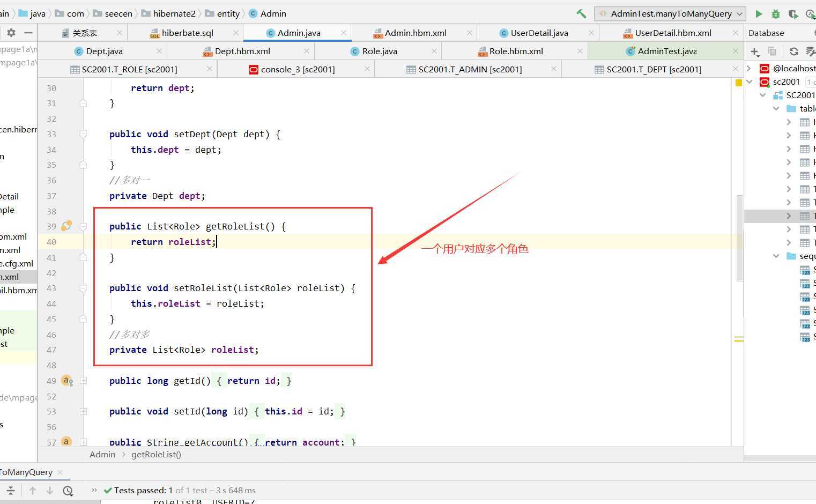816x504 pixels.
Task: Open the project panel settings gear
Action: click(11, 33)
